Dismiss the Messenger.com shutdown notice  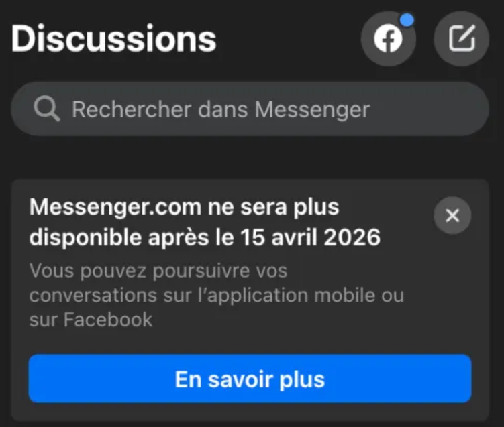point(452,215)
